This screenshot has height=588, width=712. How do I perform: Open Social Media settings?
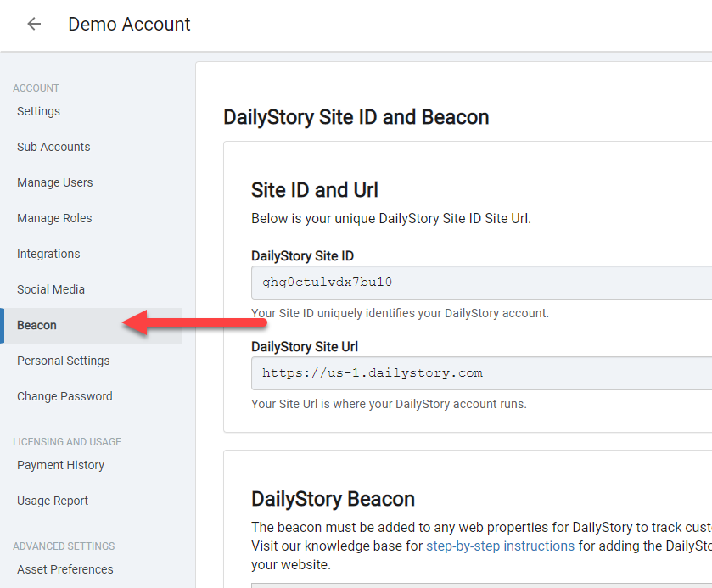click(51, 289)
